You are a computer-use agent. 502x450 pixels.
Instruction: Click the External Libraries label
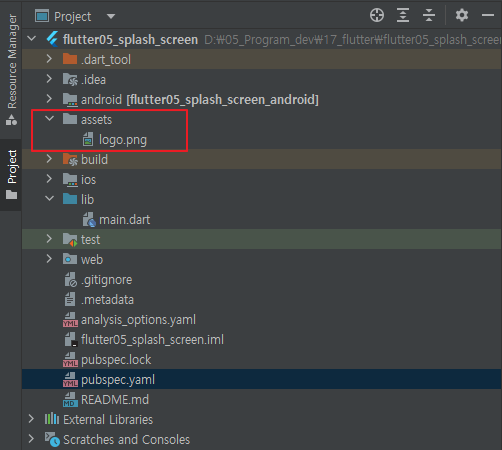108,420
